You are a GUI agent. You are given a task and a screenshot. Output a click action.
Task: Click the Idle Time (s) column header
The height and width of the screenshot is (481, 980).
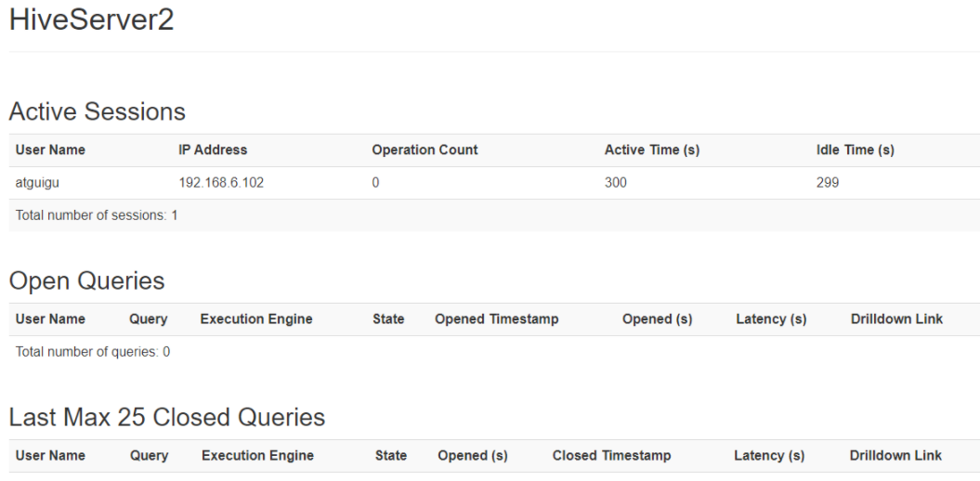point(855,149)
